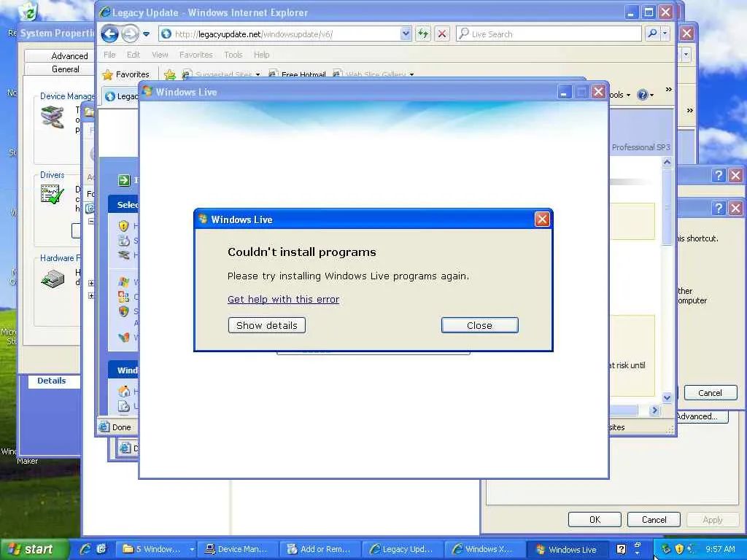Launch Internet Explorer from Quick Launch
This screenshot has height=560, width=747.
click(x=85, y=549)
